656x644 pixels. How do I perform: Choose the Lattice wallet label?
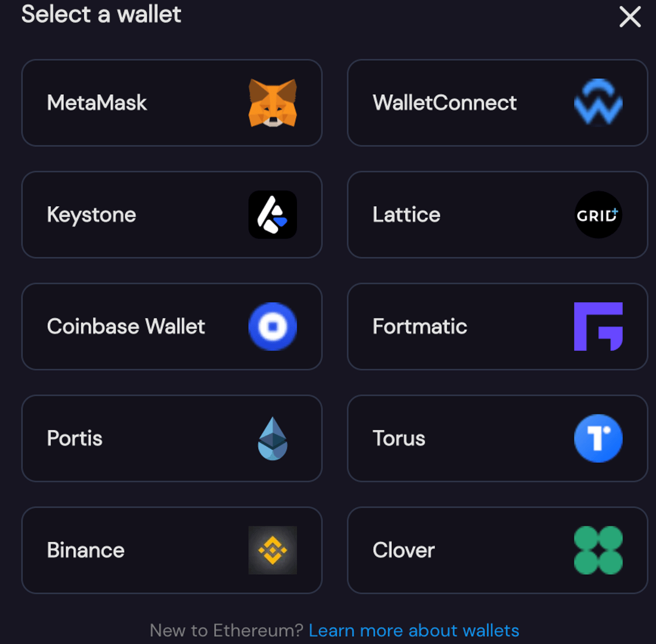[406, 215]
